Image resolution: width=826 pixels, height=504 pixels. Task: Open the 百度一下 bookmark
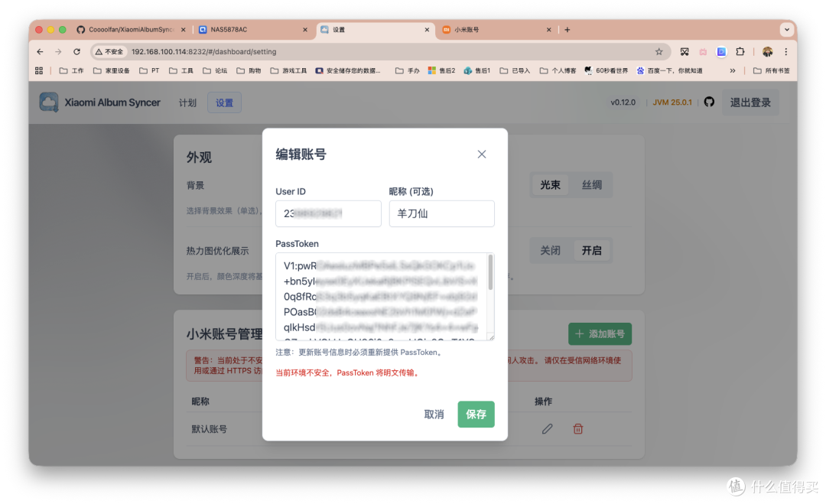[670, 70]
